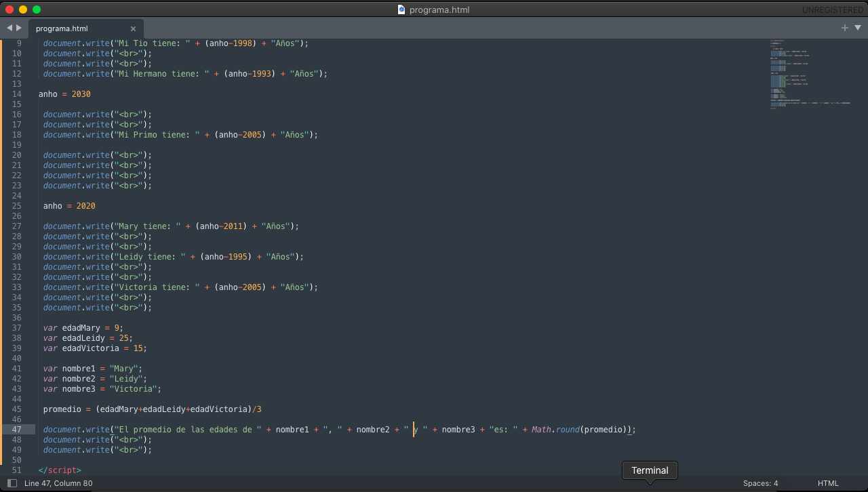Click 'Victoria tiene' write statement
This screenshot has width=868, height=492.
[181, 287]
